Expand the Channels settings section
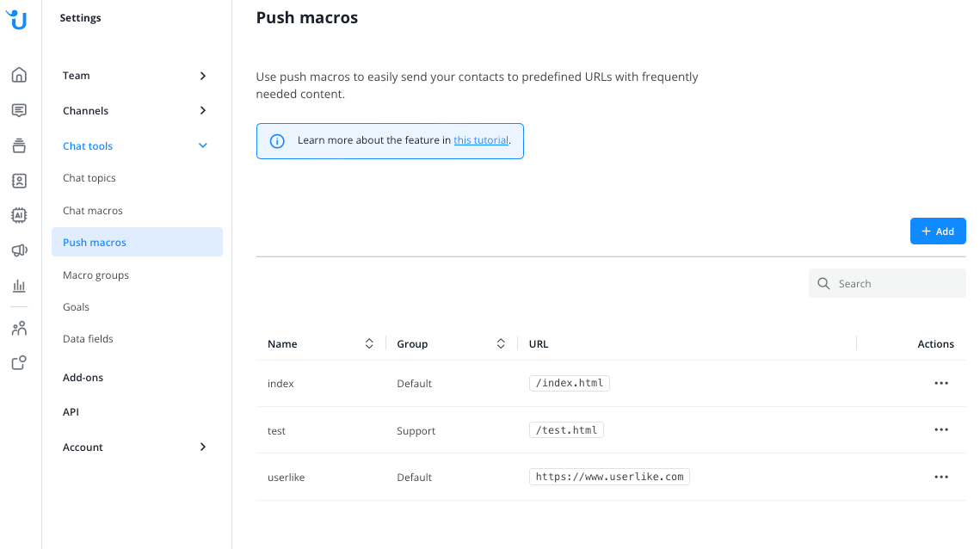The image size is (980, 549). (x=135, y=111)
